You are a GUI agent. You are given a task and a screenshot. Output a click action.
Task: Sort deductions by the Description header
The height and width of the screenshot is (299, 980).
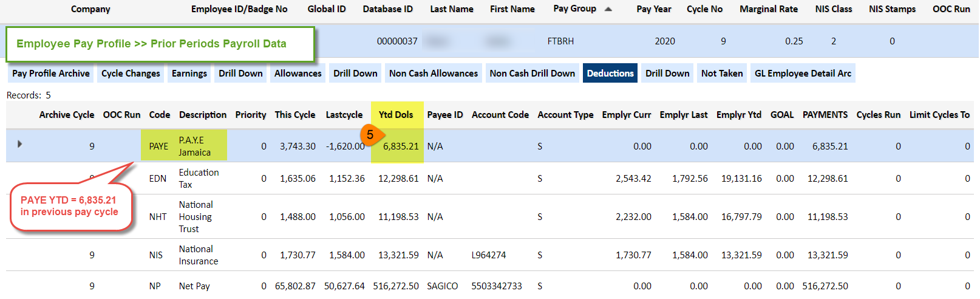coord(203,115)
